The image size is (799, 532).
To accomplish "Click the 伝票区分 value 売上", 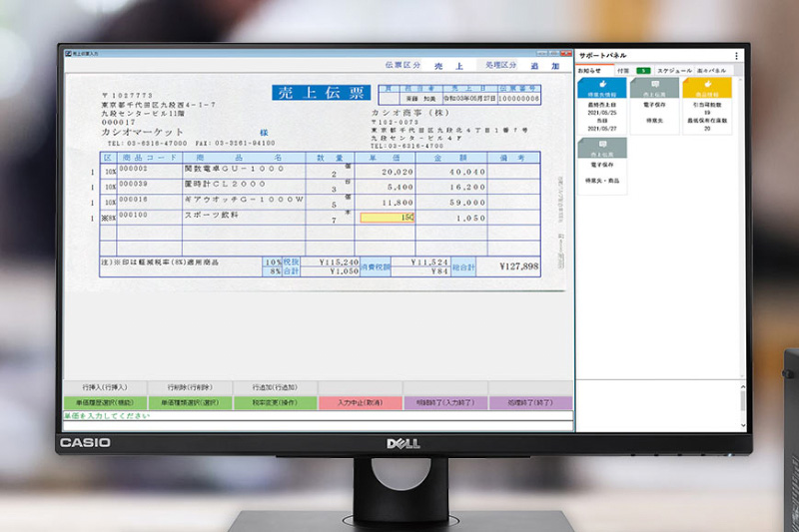I will click(x=448, y=66).
